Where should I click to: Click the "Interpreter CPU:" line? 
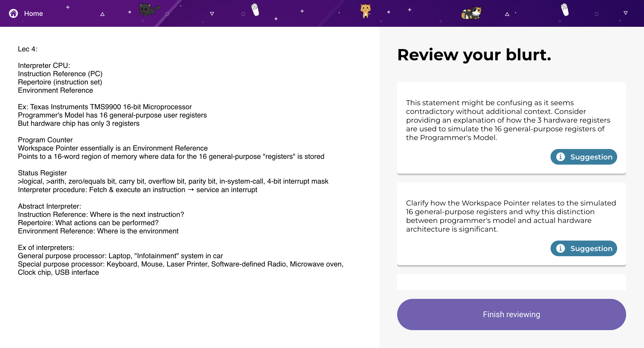coord(44,65)
